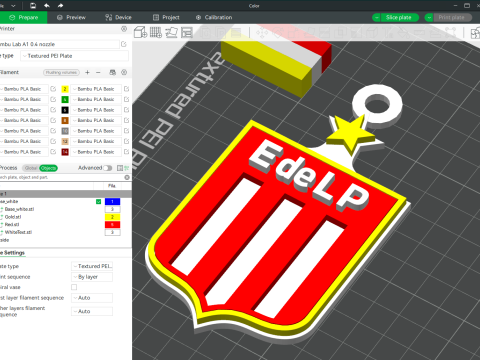Click the object search input field

click(61, 177)
